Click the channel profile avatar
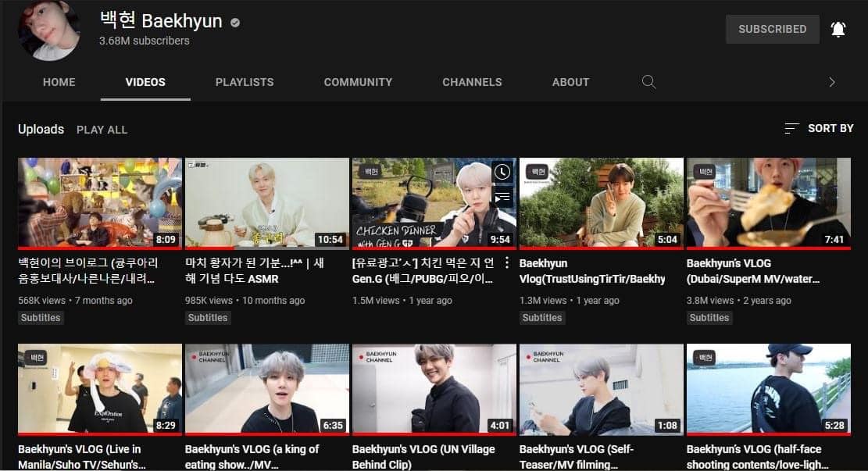 click(49, 30)
